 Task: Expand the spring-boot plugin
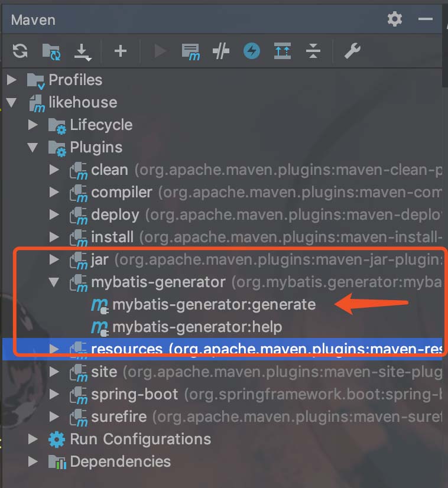click(54, 394)
